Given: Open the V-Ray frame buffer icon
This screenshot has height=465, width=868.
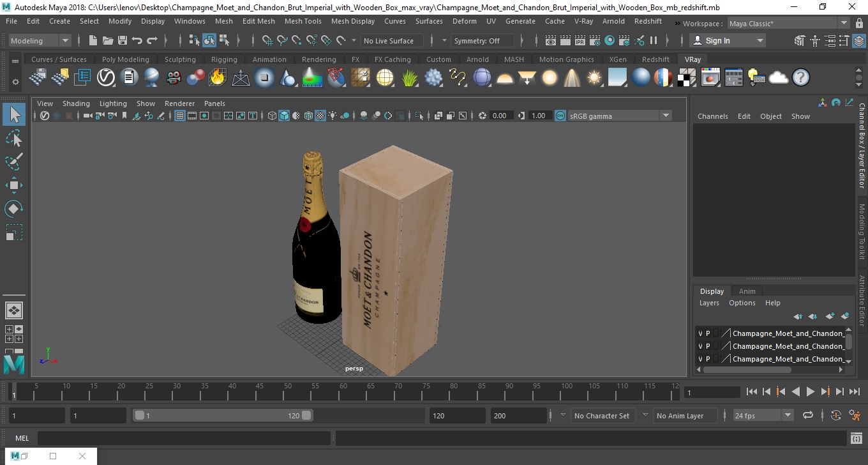Looking at the screenshot, I should click(710, 78).
